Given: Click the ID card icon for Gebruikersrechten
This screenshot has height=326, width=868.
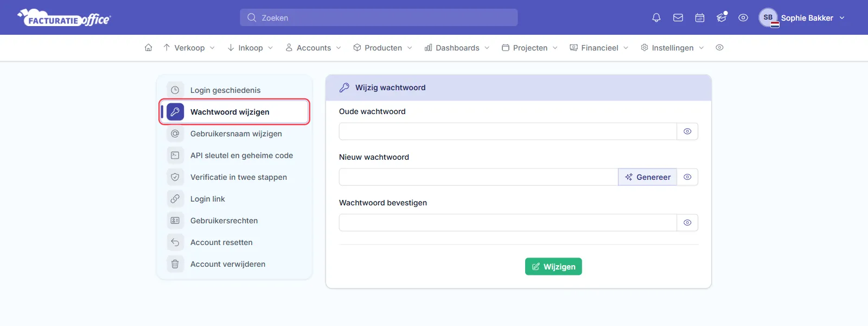Looking at the screenshot, I should (x=175, y=221).
